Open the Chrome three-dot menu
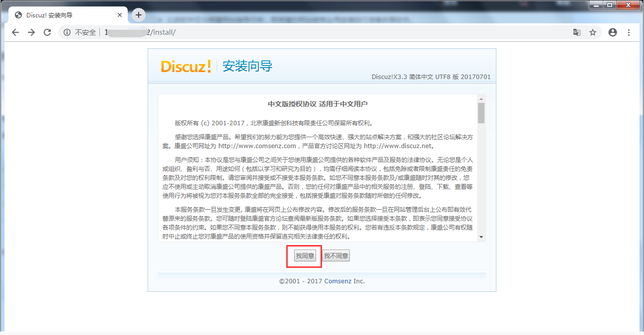This screenshot has width=644, height=335. (629, 32)
